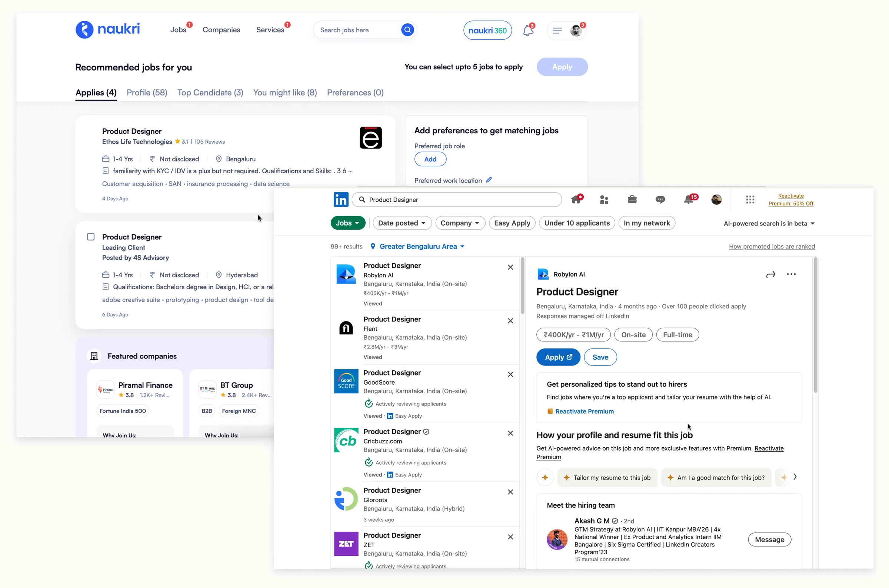Click the job list scrollbar
This screenshot has width=889, height=588.
pos(522,285)
